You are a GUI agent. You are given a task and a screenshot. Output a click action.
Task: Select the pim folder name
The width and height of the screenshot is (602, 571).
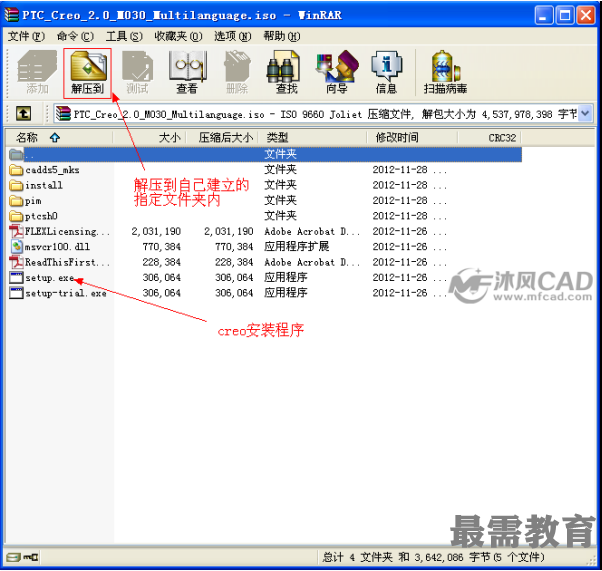pyautogui.click(x=33, y=201)
